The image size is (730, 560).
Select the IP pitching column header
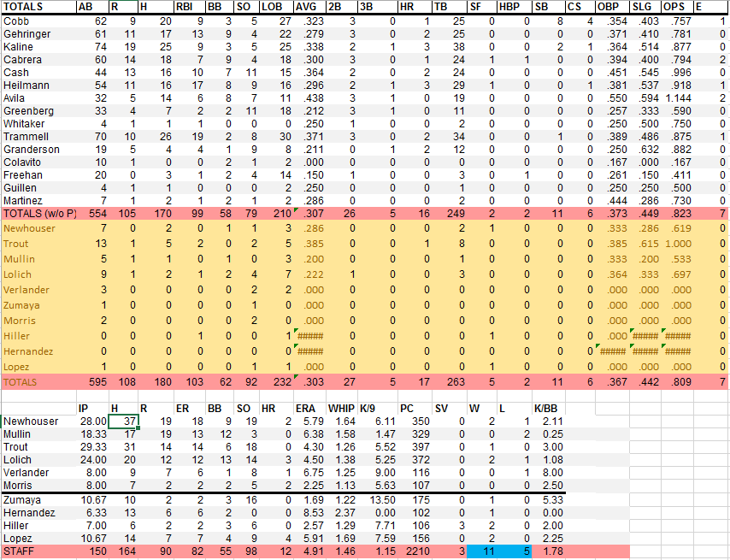click(x=83, y=409)
